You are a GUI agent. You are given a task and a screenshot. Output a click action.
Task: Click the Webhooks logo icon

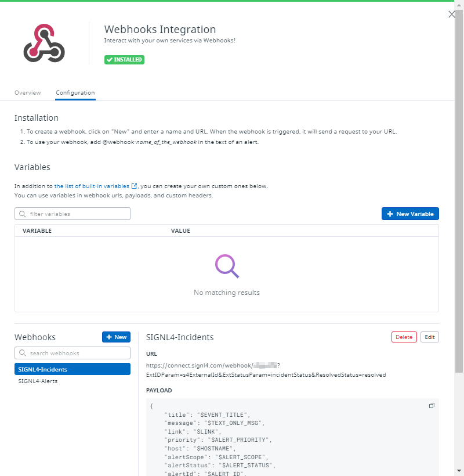pyautogui.click(x=44, y=43)
